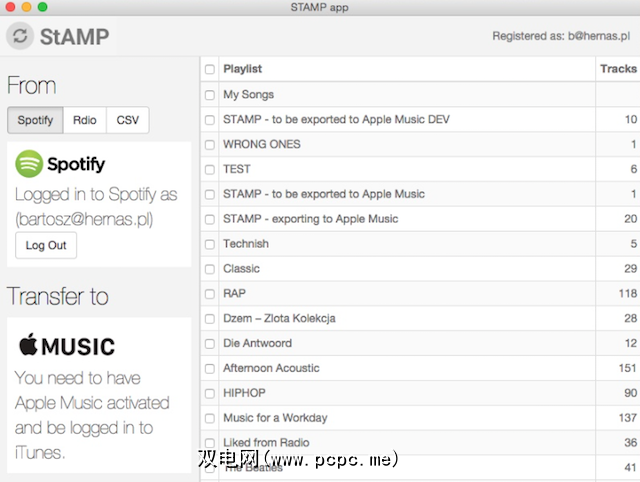Screen dimensions: 640x482
Task: Tick 'STAMP - exporting to Apple Music' checkbox
Action: click(x=210, y=220)
